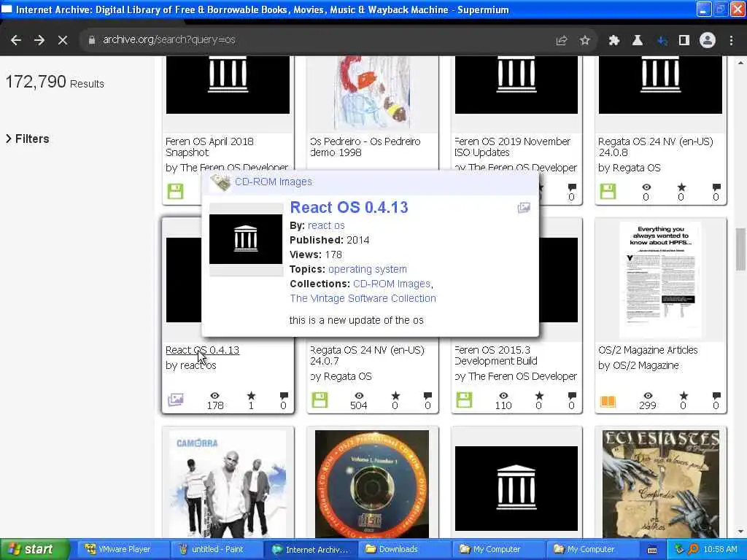Click the software floppy icon on Regata 24.0.7 card

320,400
